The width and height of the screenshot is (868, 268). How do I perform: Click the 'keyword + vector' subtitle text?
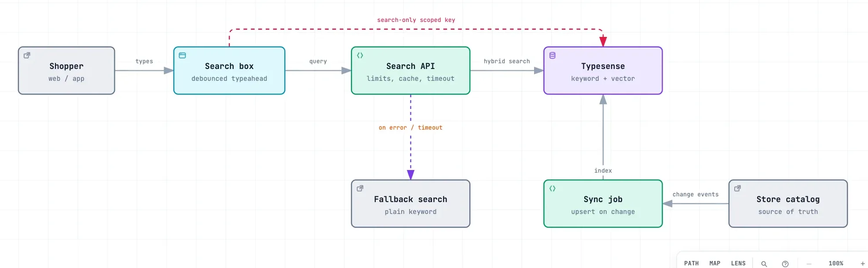click(x=603, y=79)
